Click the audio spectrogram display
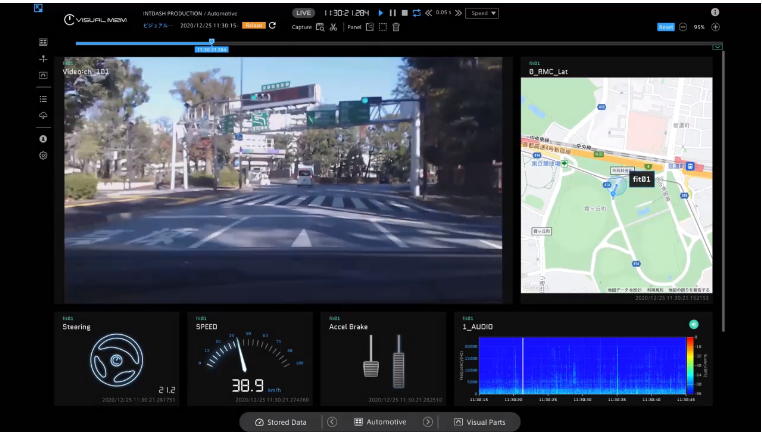The height and width of the screenshot is (437, 762). click(x=582, y=366)
